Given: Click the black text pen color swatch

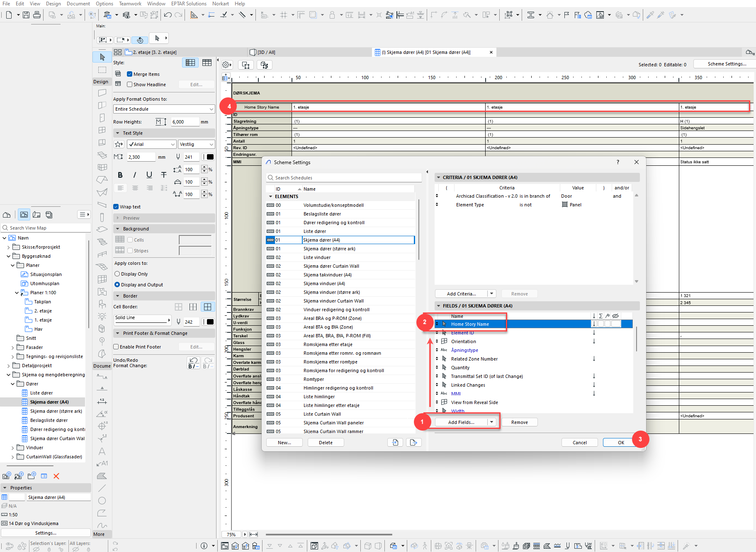Looking at the screenshot, I should point(210,157).
